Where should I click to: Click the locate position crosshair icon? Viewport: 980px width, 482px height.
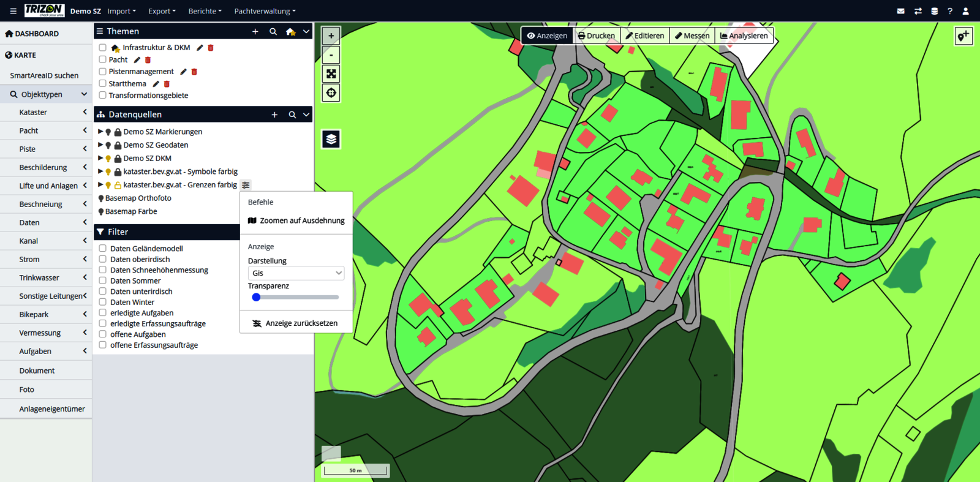331,93
